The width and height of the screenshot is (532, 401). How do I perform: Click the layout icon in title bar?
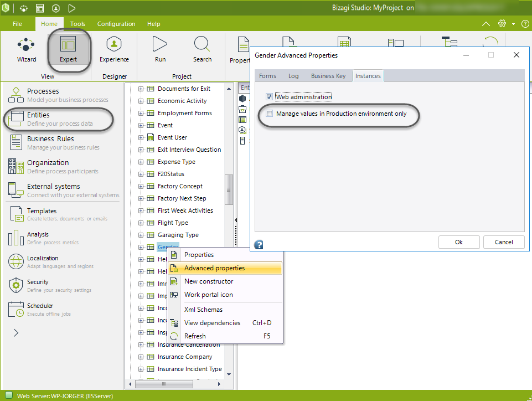coord(40,8)
